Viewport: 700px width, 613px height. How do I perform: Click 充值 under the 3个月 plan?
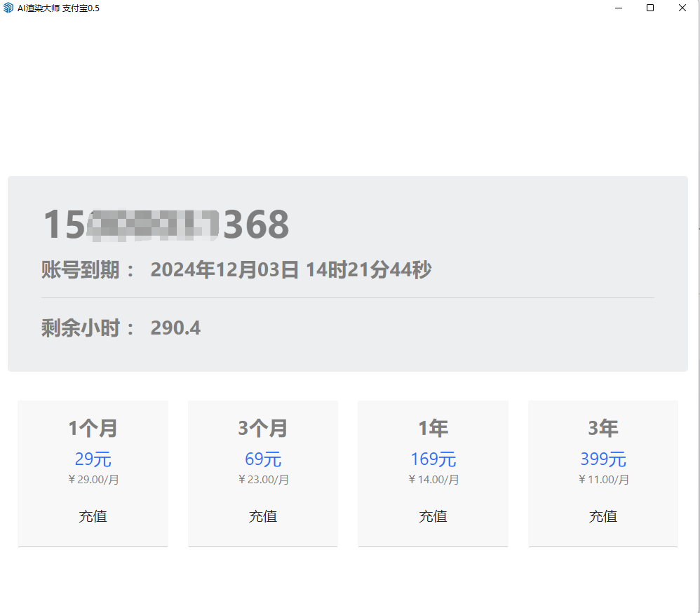point(263,516)
